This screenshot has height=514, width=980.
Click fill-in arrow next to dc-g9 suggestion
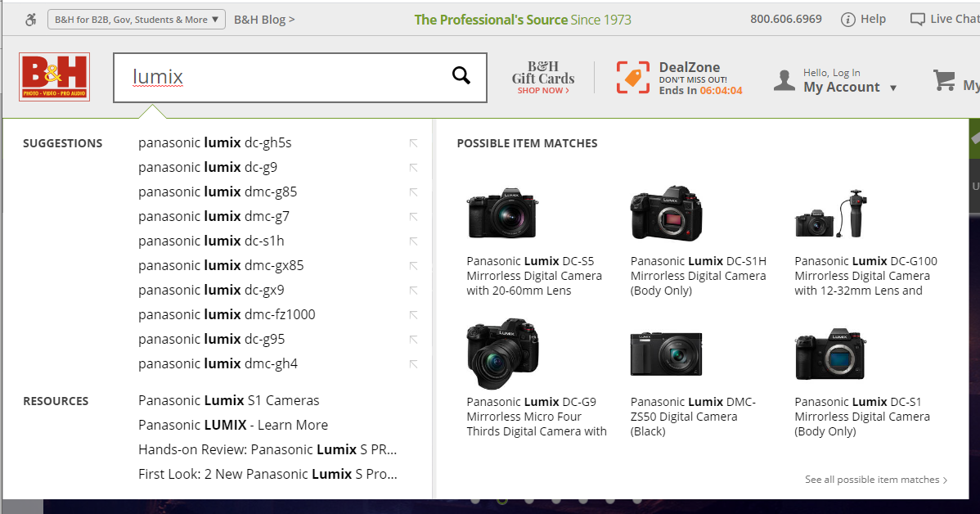(x=413, y=168)
